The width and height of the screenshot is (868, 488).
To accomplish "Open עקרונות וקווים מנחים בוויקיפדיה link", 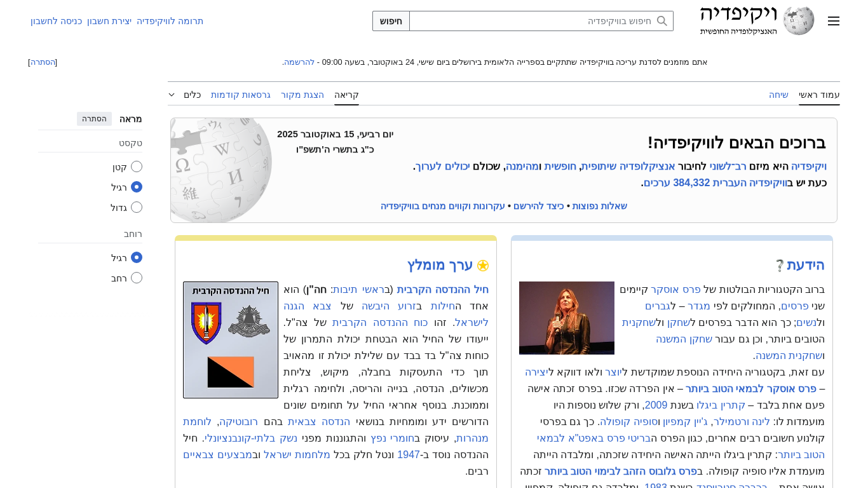I will pyautogui.click(x=443, y=206).
